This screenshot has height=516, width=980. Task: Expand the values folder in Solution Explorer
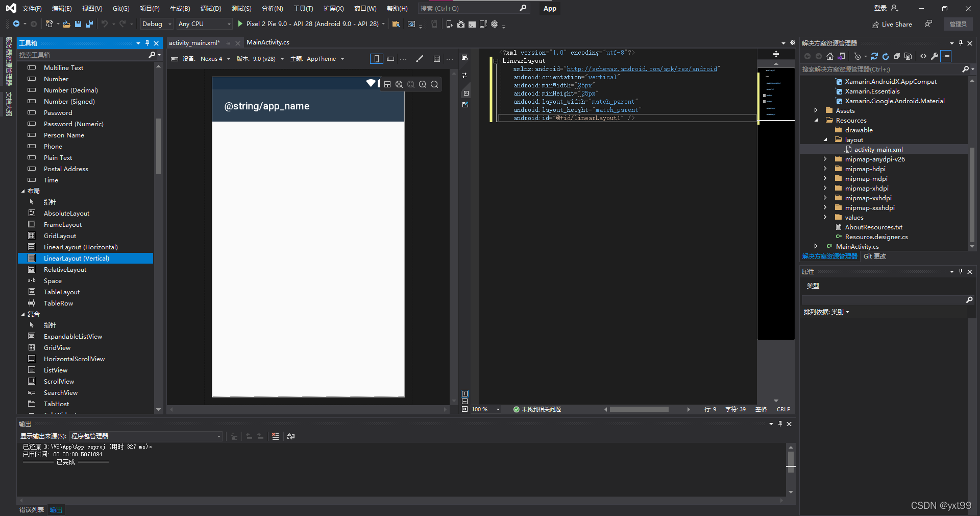click(x=825, y=217)
